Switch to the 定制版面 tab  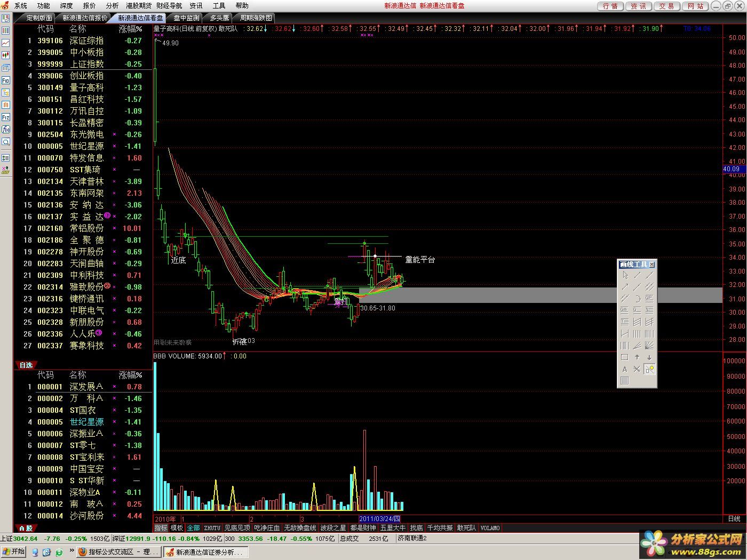coord(39,18)
